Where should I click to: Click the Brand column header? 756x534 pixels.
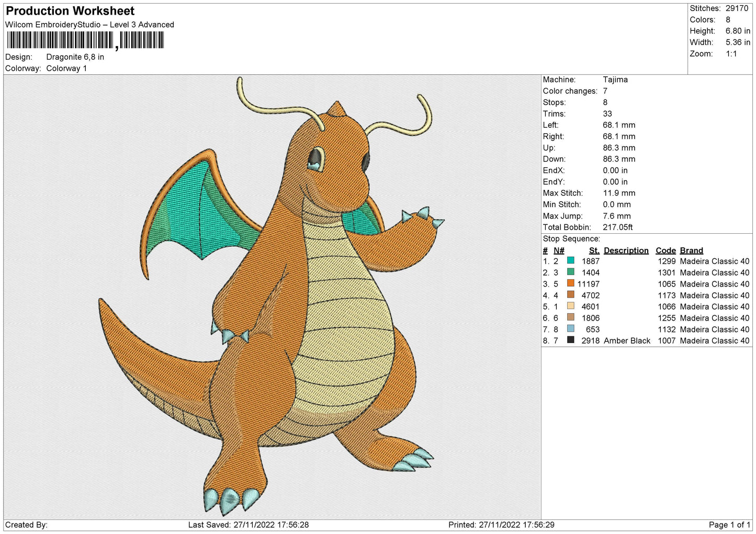point(692,251)
